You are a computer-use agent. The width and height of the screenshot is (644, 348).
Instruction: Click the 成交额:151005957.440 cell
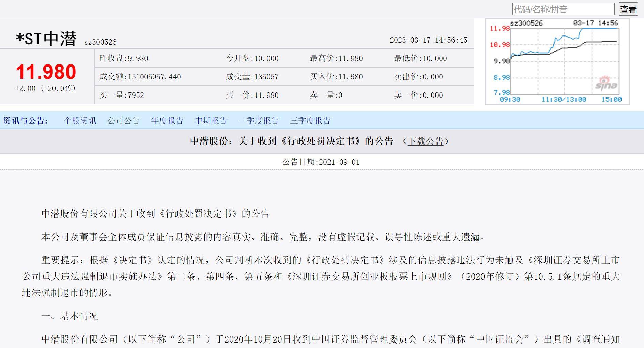[140, 77]
